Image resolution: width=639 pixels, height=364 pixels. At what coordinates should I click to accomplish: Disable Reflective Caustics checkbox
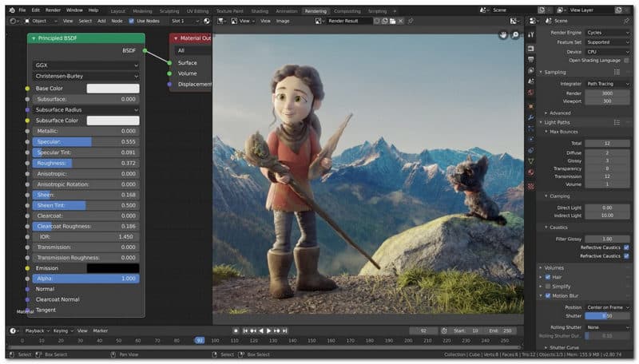(625, 247)
